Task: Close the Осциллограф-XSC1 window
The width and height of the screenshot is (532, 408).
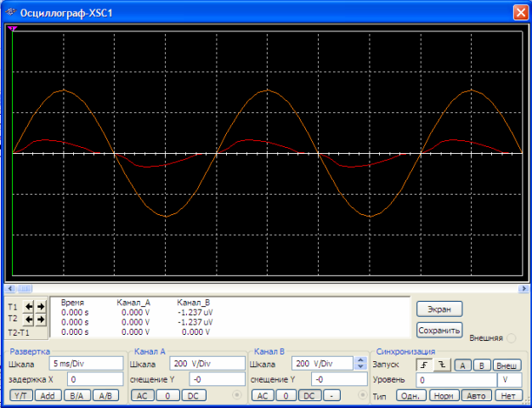Action: click(520, 13)
